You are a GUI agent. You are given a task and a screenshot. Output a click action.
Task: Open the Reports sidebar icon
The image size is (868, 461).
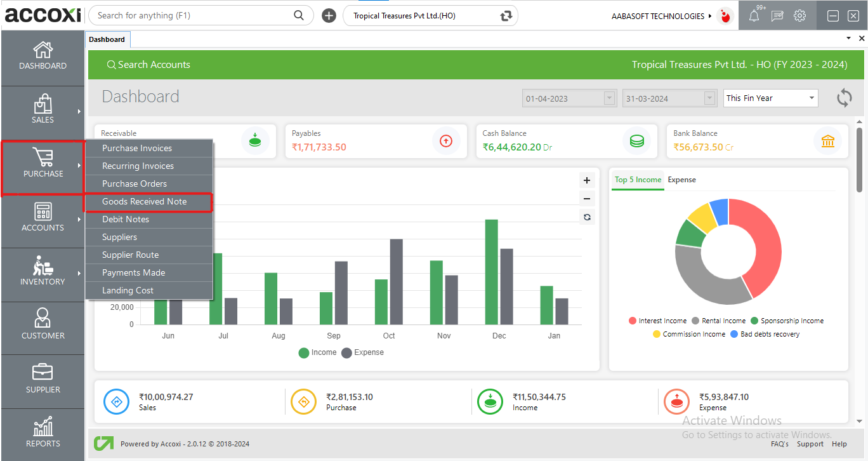point(43,433)
